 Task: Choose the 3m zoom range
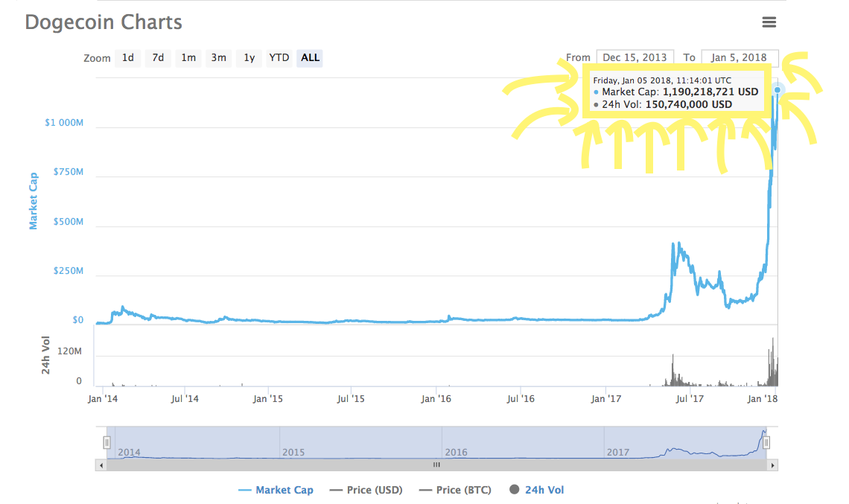click(x=218, y=57)
